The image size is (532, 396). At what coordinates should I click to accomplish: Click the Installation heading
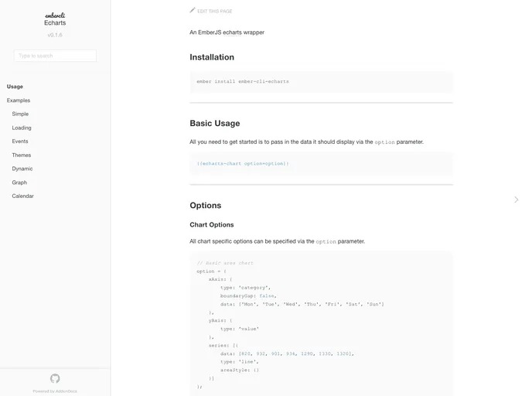click(x=212, y=57)
